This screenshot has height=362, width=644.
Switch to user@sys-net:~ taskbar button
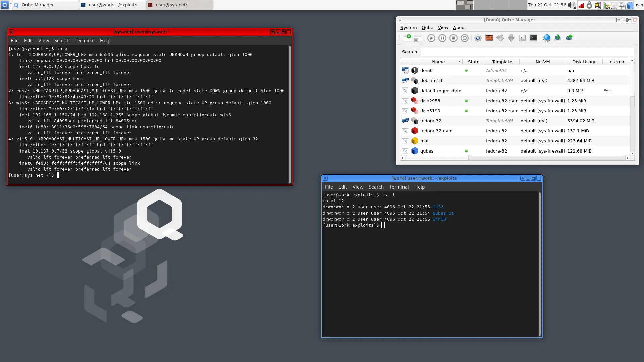point(179,5)
